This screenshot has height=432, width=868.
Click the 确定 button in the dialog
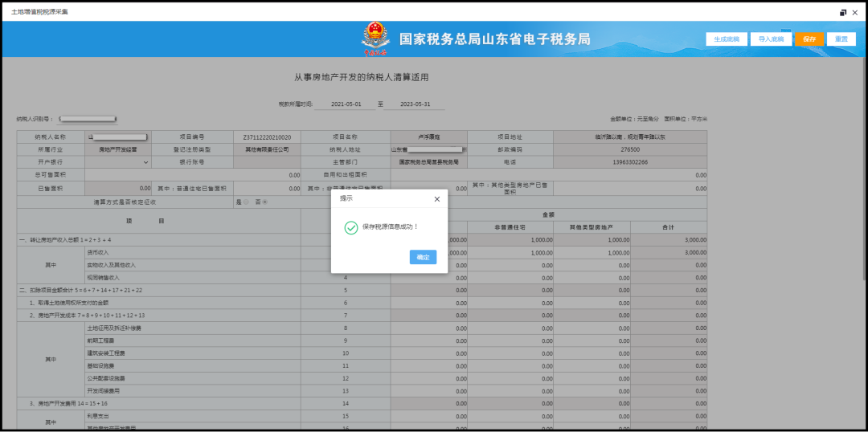pos(423,257)
